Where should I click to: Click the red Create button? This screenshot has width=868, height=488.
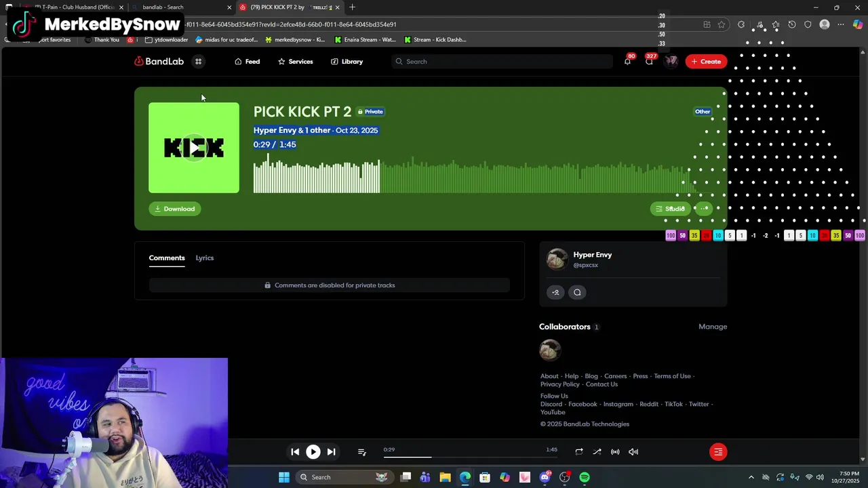coord(706,62)
